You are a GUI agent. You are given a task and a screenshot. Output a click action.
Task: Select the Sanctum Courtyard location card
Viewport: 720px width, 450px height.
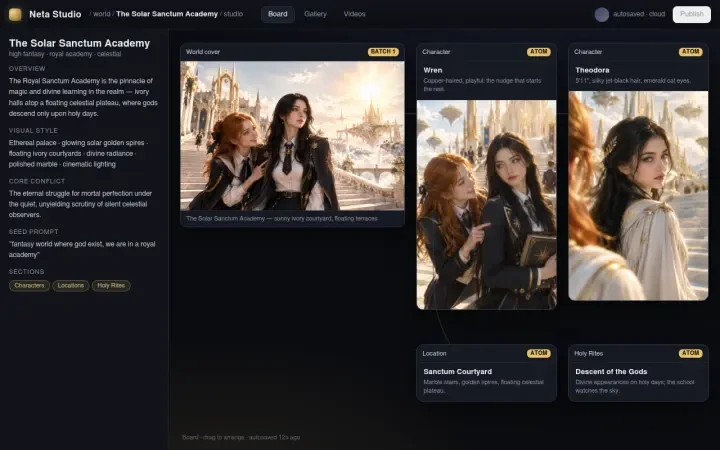(486, 373)
